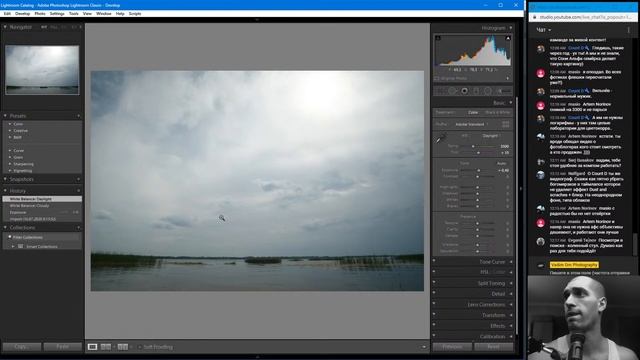640x360 pixels.
Task: Toggle the Split Toning panel switch
Action: pyautogui.click(x=434, y=283)
